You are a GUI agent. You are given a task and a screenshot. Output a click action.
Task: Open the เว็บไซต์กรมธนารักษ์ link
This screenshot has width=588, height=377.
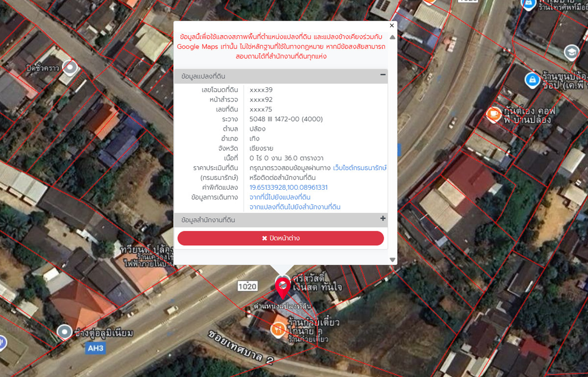coord(360,168)
